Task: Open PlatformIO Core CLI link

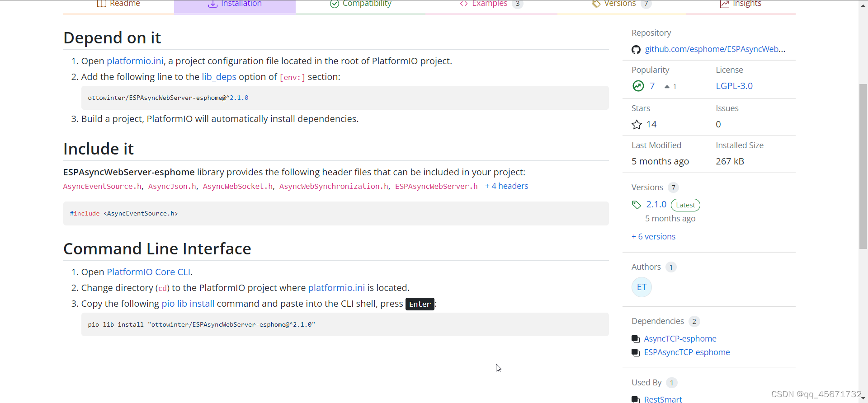Action: coord(149,272)
